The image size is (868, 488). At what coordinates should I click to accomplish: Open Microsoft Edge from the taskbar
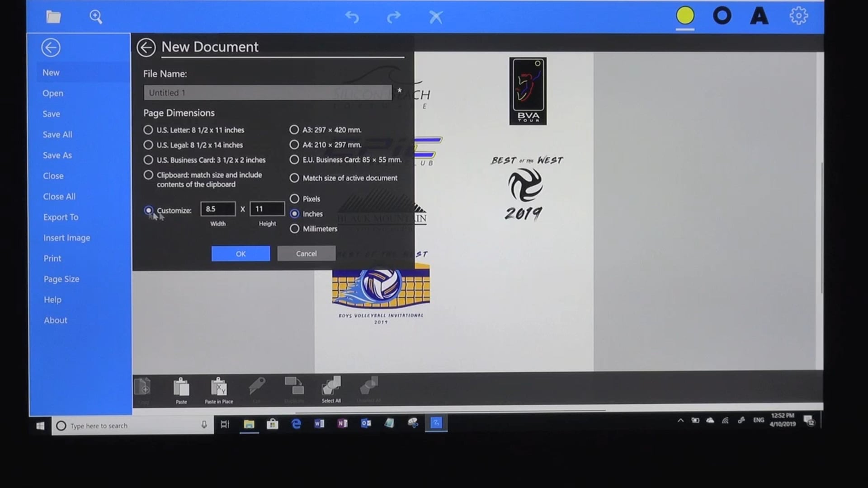click(296, 424)
